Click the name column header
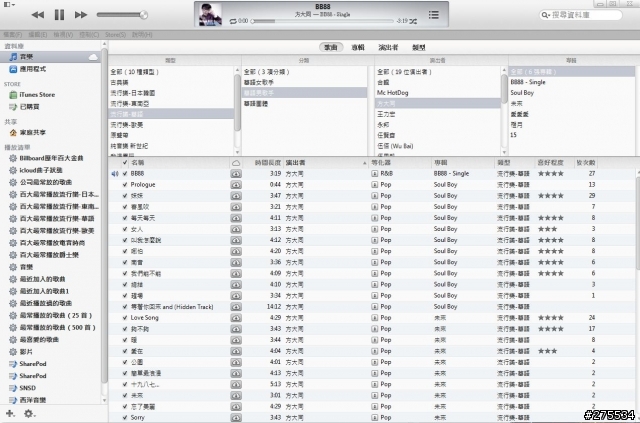Viewport: 640px width, 423px height. coord(179,163)
